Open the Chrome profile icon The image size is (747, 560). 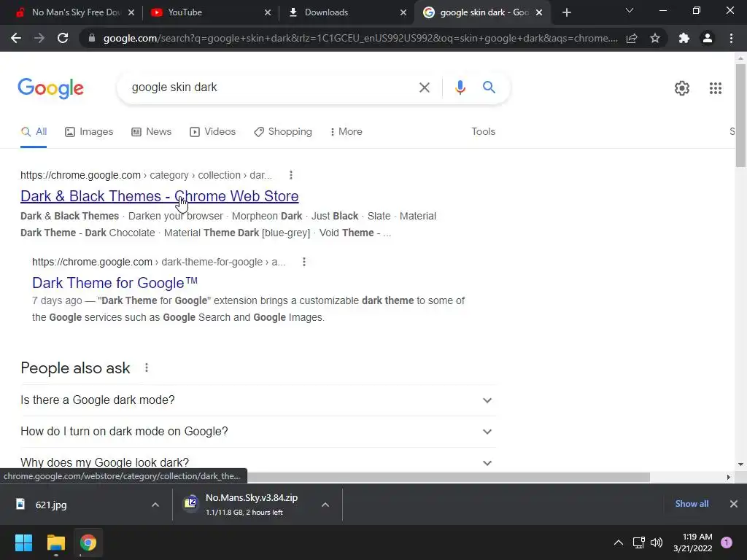point(708,38)
